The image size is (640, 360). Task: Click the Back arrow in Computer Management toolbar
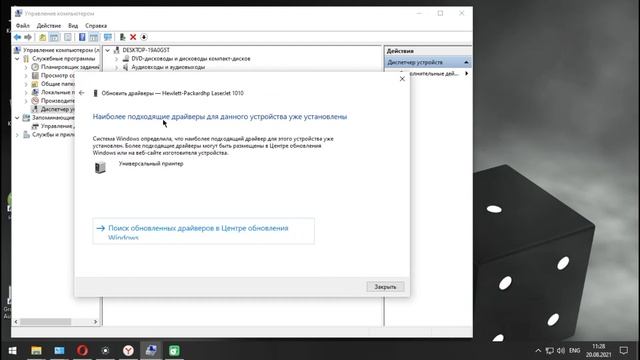(x=18, y=37)
